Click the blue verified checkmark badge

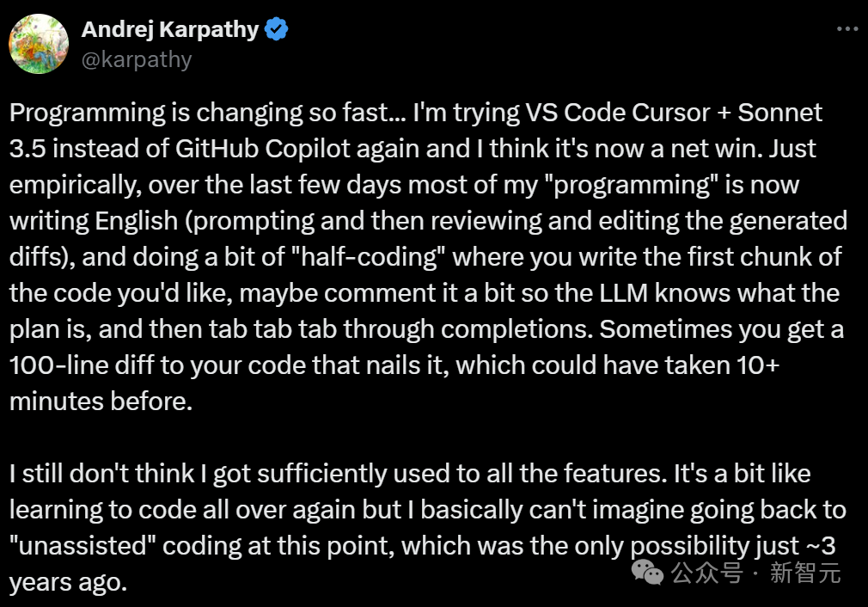click(276, 29)
